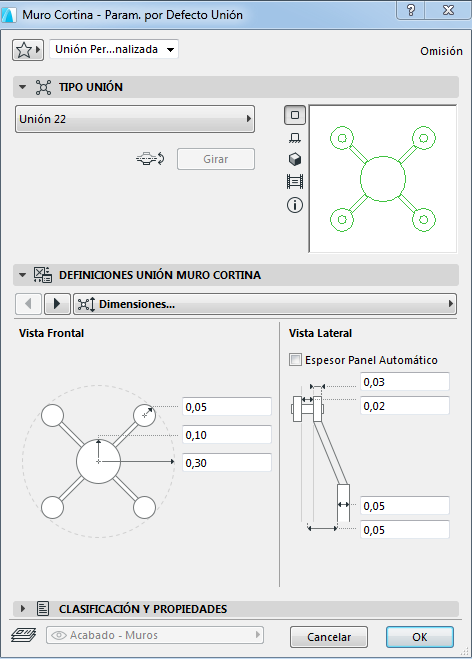Screen dimensions: 472x659
Task: Edit the 0,03 side view field
Action: (405, 382)
